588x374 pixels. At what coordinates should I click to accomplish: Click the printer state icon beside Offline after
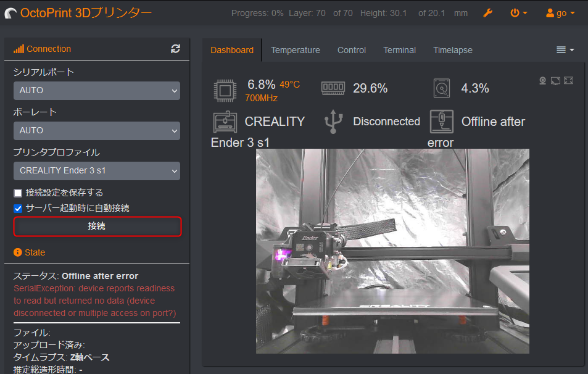[441, 122]
